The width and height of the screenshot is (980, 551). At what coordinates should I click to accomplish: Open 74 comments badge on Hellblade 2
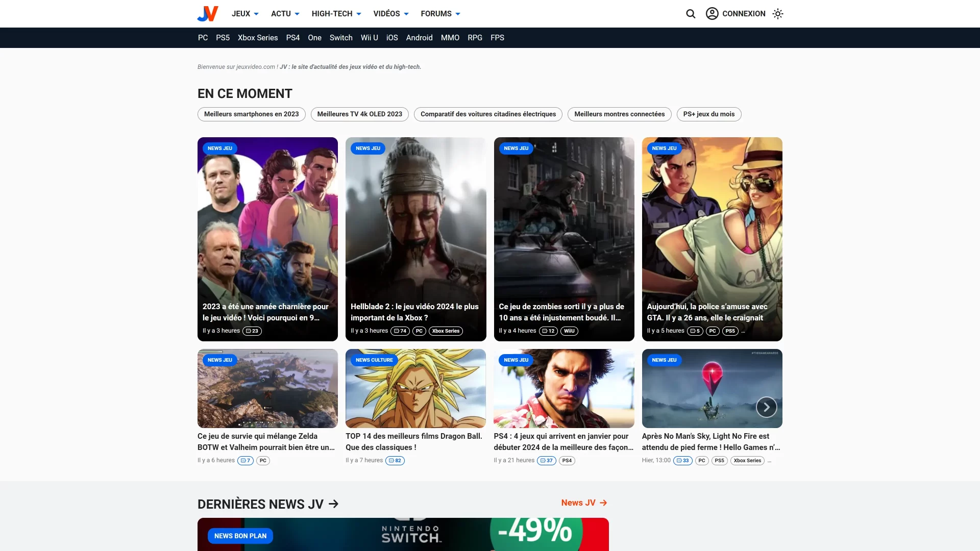click(x=400, y=331)
